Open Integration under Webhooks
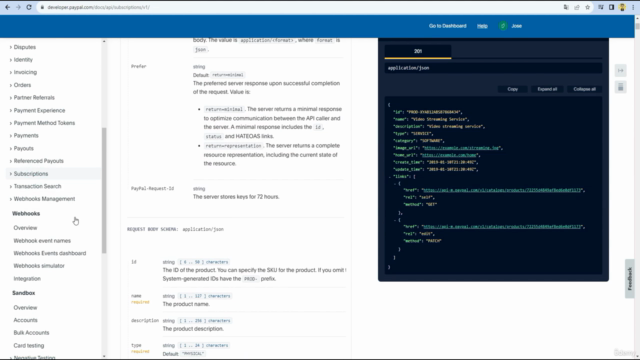The width and height of the screenshot is (640, 360). pyautogui.click(x=27, y=278)
